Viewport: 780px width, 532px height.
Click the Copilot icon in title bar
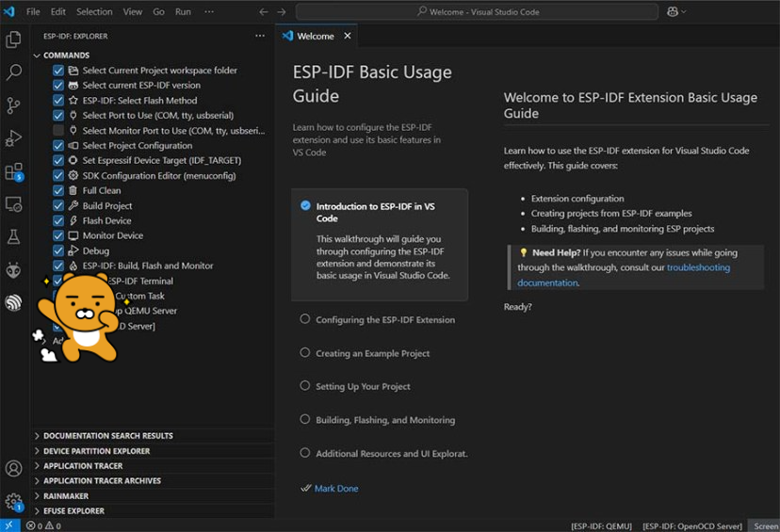[672, 11]
